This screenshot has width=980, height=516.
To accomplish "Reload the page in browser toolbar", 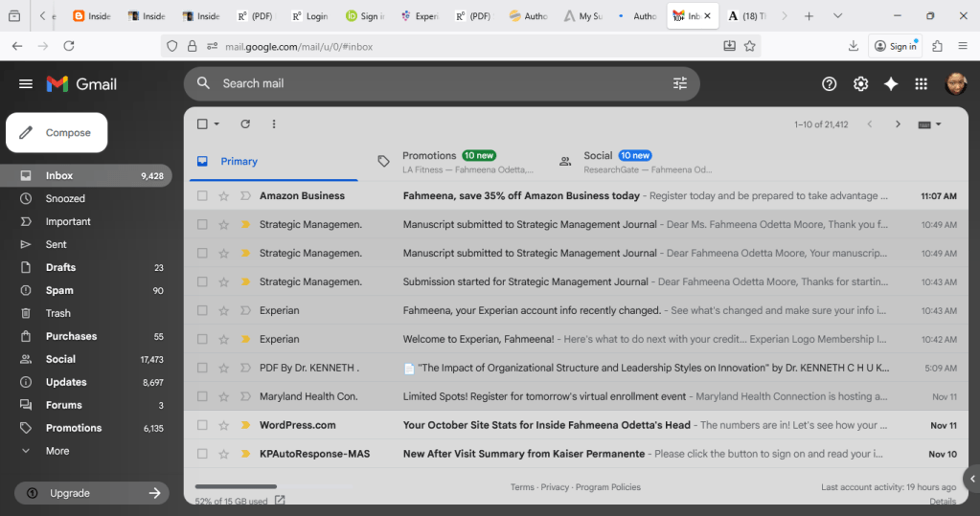I will pyautogui.click(x=69, y=46).
